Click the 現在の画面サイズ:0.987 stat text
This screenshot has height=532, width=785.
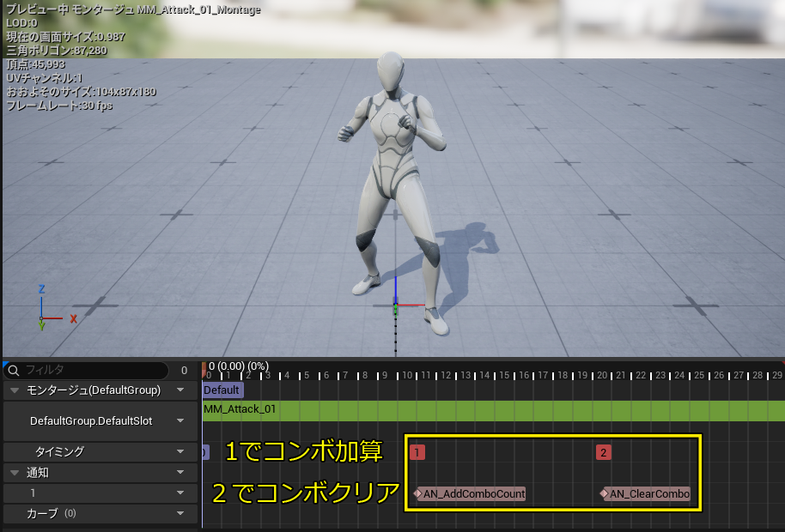click(65, 37)
